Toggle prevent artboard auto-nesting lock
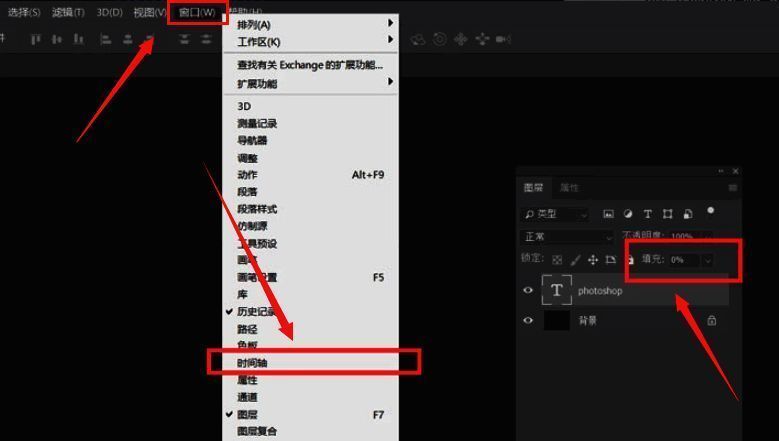 click(611, 260)
